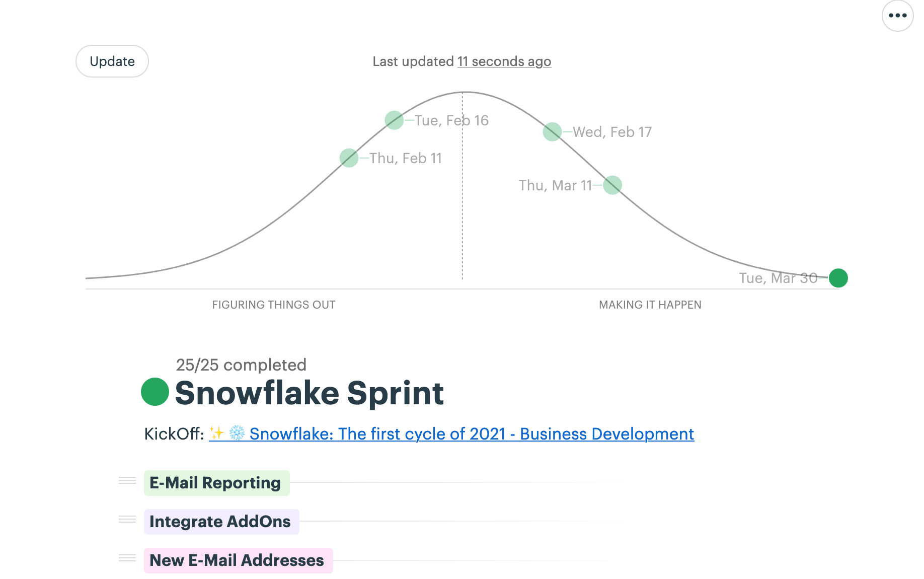924x579 pixels.
Task: Grab the drag handle beside E-Mail Reporting
Action: [127, 480]
